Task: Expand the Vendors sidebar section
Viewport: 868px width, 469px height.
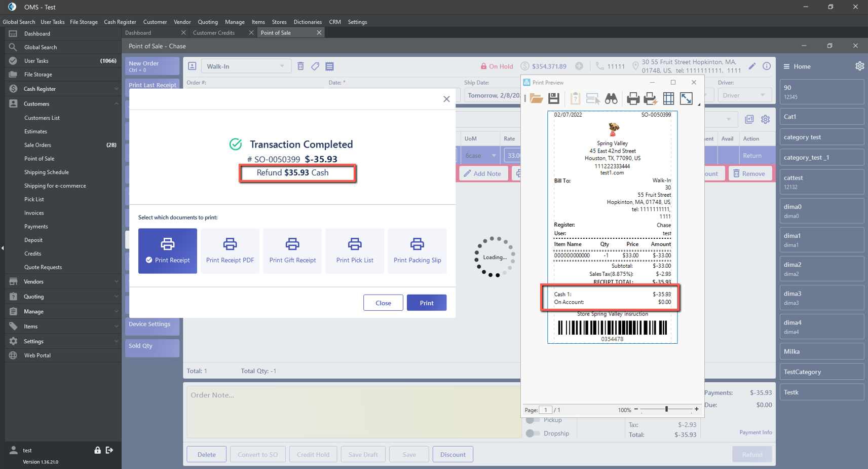Action: pyautogui.click(x=116, y=282)
